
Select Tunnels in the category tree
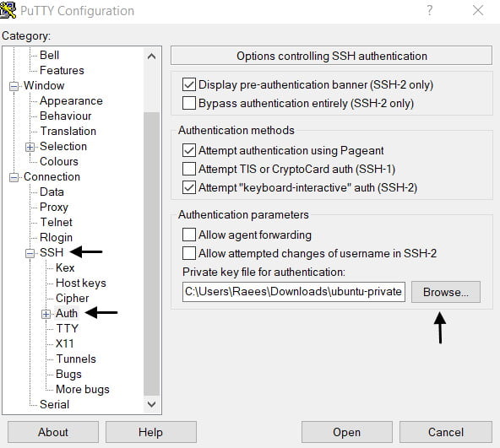tap(76, 359)
